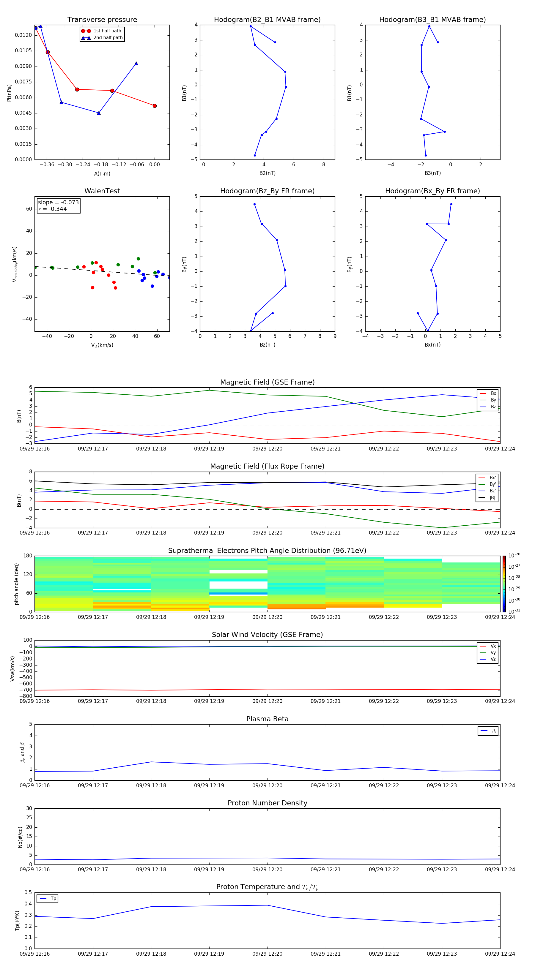Select the By' entry in flux rope legend
The image size is (535, 980).
click(x=487, y=484)
